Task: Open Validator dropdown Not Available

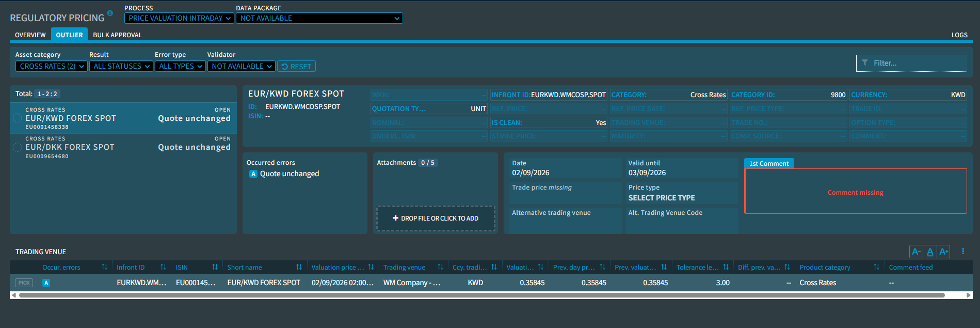Action: click(241, 66)
